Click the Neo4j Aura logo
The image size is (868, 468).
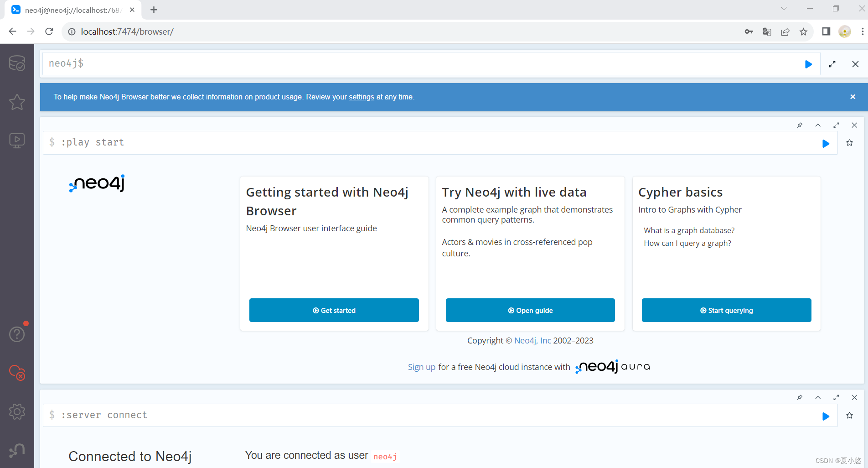(613, 367)
